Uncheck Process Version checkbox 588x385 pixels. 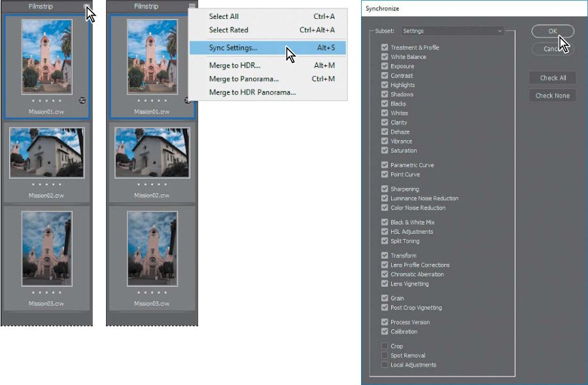[x=385, y=322]
